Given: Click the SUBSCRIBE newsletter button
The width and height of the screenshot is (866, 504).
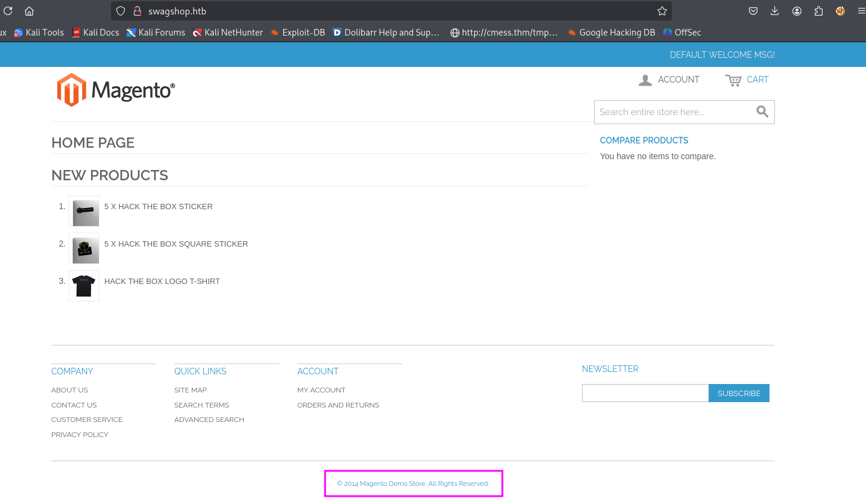Looking at the screenshot, I should click(739, 393).
